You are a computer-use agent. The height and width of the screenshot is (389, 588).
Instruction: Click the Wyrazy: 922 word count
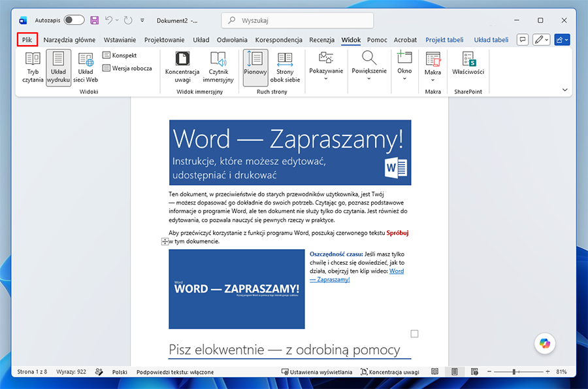click(71, 372)
